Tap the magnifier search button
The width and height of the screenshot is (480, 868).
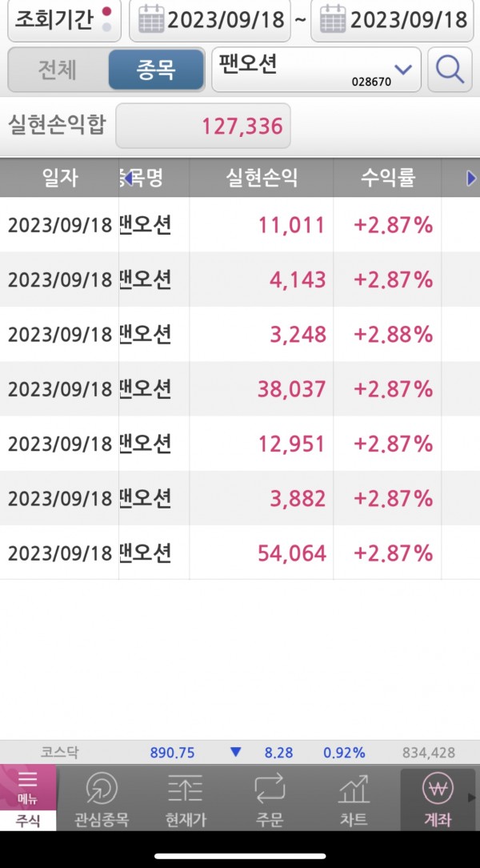click(x=450, y=70)
